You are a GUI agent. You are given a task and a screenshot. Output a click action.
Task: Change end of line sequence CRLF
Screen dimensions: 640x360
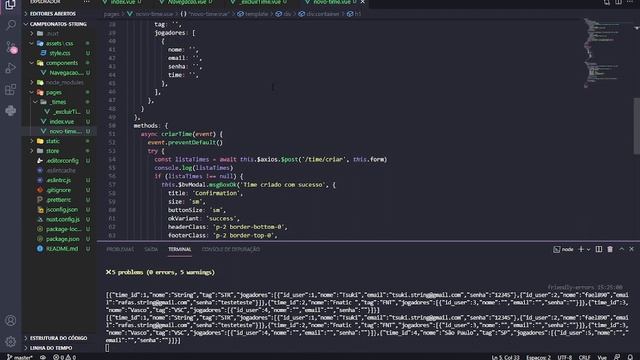[x=584, y=357]
